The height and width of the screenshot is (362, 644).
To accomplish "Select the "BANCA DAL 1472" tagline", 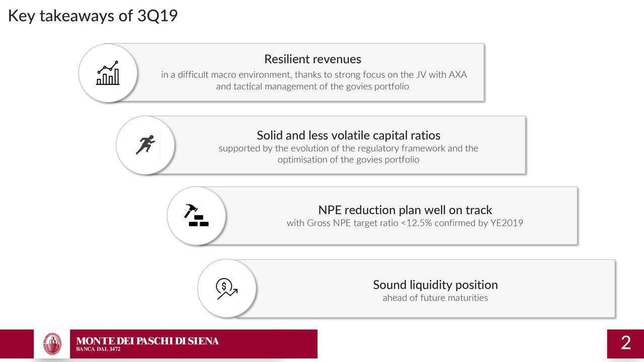I will pyautogui.click(x=98, y=349).
